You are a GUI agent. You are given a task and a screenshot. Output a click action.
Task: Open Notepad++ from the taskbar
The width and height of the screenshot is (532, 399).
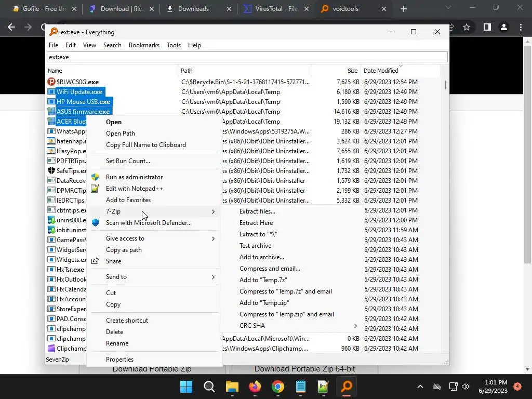tap(323, 387)
